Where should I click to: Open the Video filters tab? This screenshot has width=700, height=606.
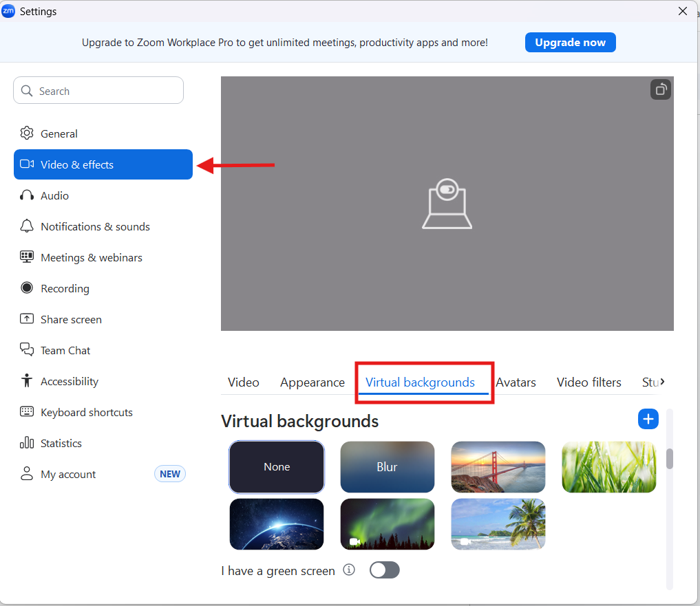pos(588,382)
